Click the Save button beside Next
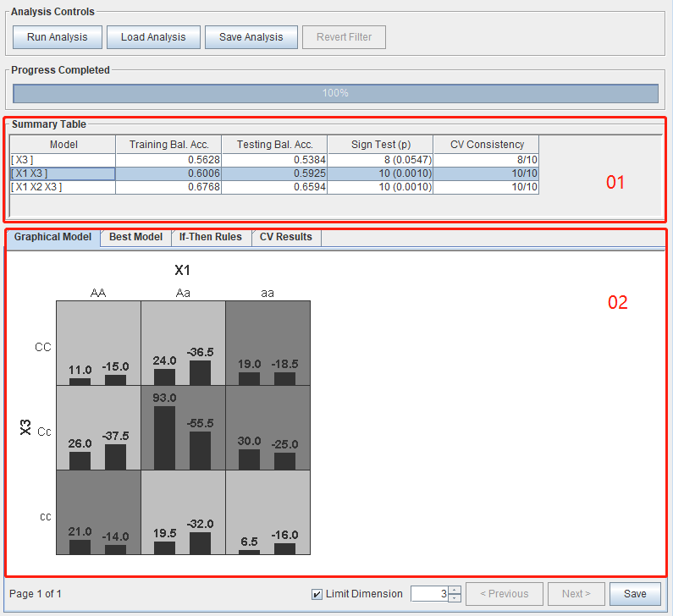Image resolution: width=673 pixels, height=616 pixels. [635, 594]
